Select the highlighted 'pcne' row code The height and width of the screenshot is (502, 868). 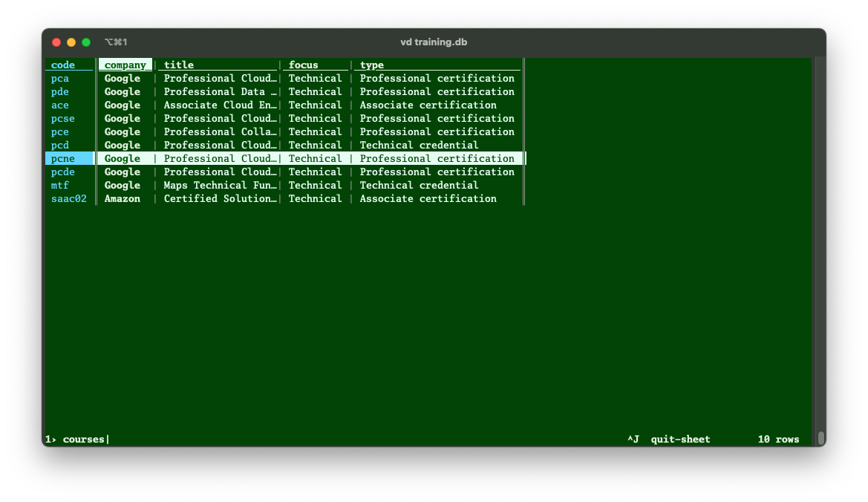click(63, 159)
